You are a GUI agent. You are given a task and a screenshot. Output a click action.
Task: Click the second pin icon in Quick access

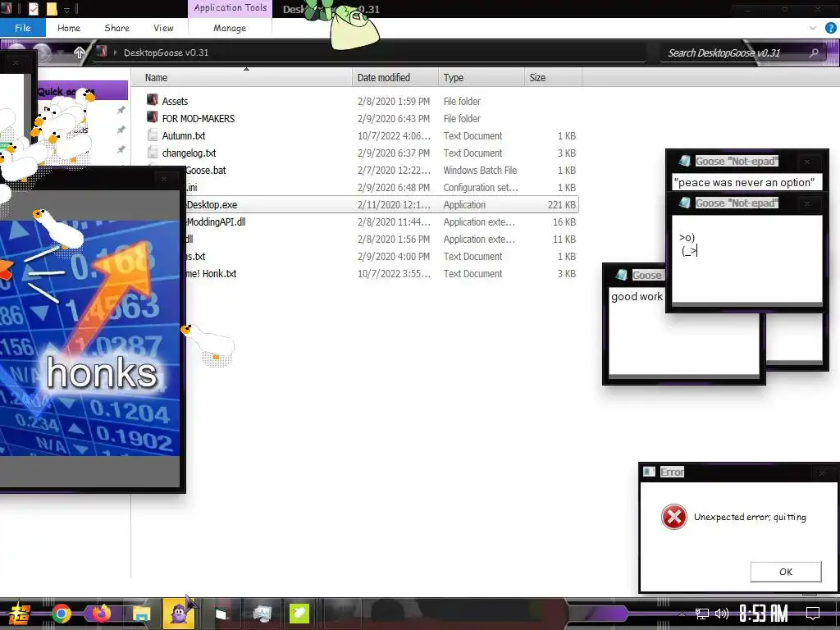(121, 130)
